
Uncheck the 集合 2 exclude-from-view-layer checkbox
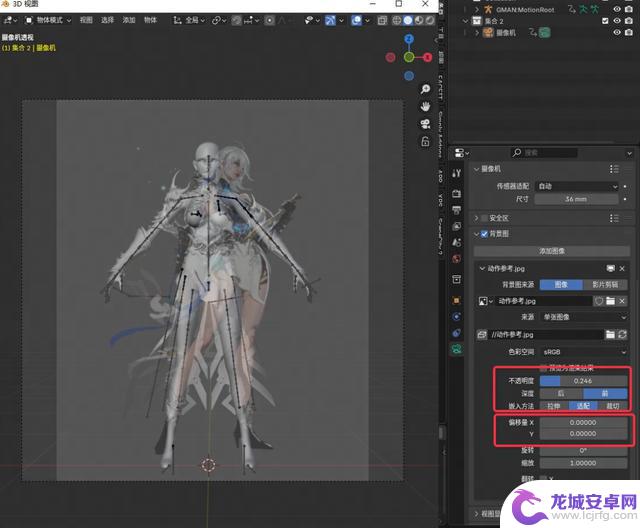click(x=605, y=20)
